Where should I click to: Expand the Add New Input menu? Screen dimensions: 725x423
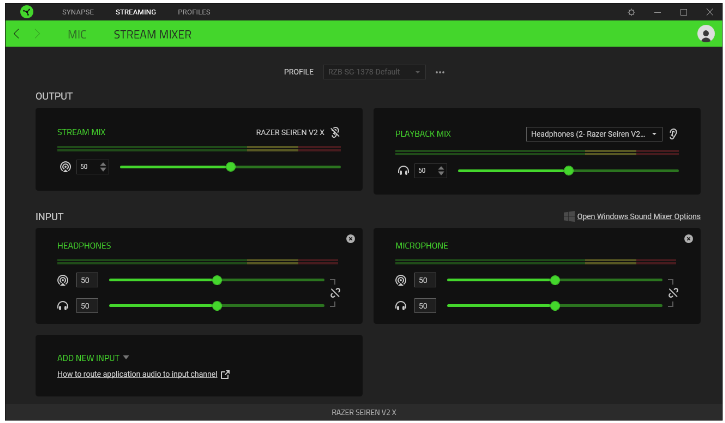click(x=94, y=357)
